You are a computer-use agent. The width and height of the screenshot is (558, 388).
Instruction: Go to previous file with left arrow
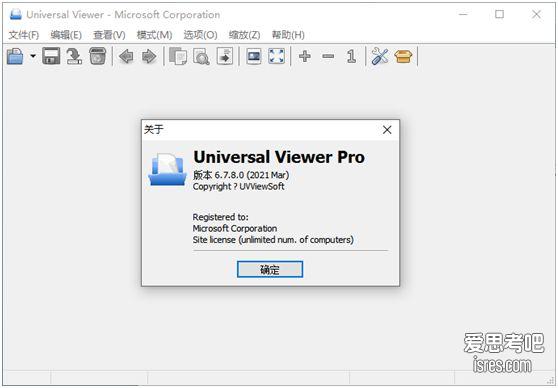coord(126,56)
